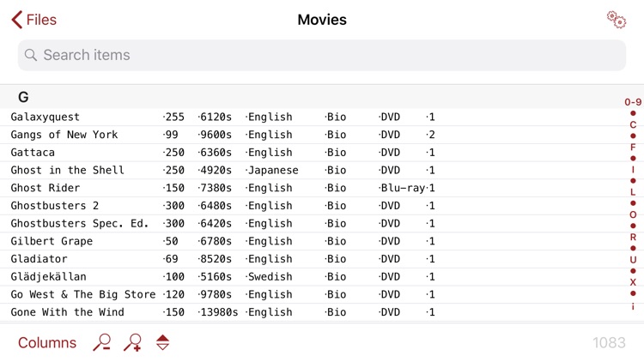This screenshot has width=644, height=362.
Task: Go back to Files
Action: pos(34,20)
